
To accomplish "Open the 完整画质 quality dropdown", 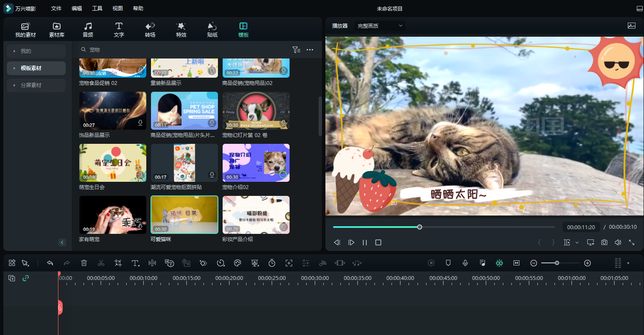I will pos(380,26).
